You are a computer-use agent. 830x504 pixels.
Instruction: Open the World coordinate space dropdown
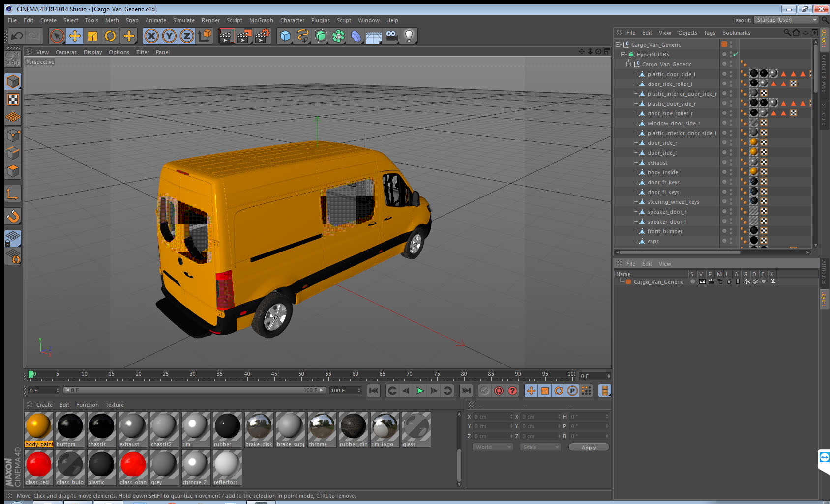click(493, 447)
